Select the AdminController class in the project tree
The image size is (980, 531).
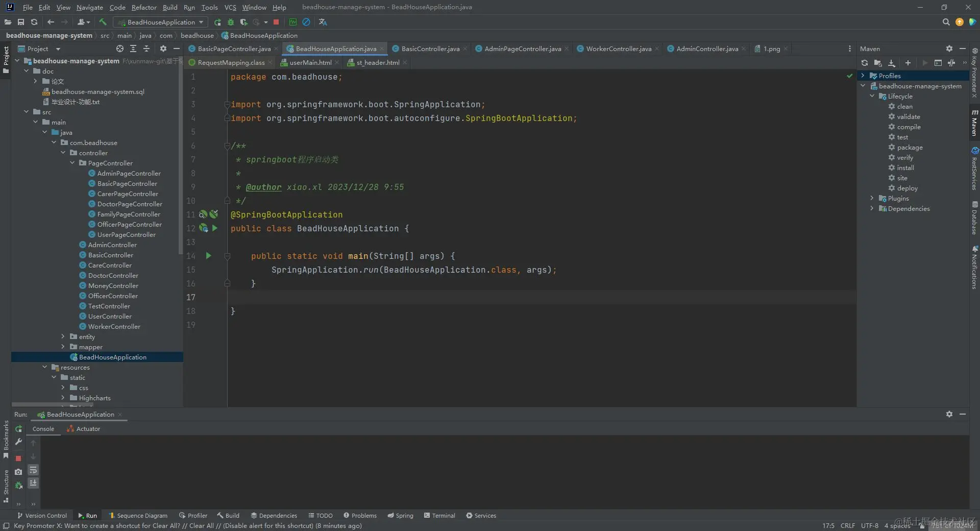pos(112,245)
